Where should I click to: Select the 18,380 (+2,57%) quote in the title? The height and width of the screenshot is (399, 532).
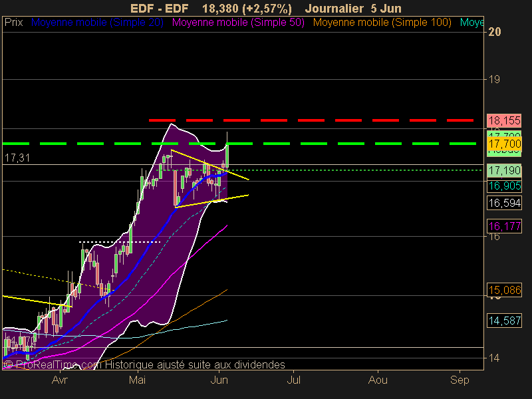point(247,8)
